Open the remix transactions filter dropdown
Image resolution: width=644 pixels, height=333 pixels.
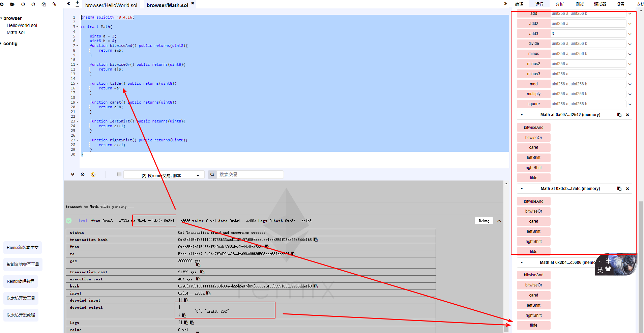click(164, 175)
